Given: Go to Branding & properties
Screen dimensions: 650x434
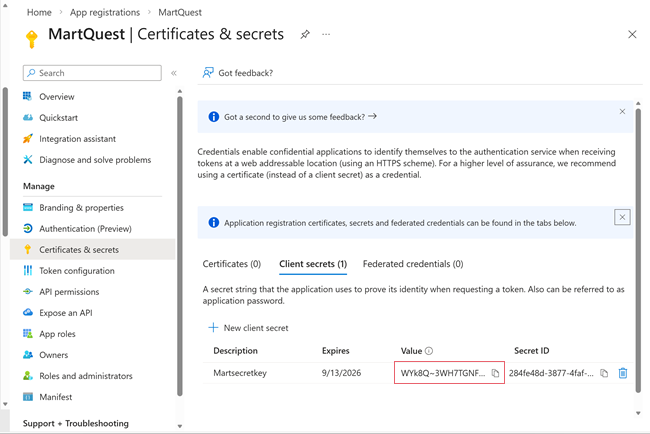Looking at the screenshot, I should click(x=81, y=208).
